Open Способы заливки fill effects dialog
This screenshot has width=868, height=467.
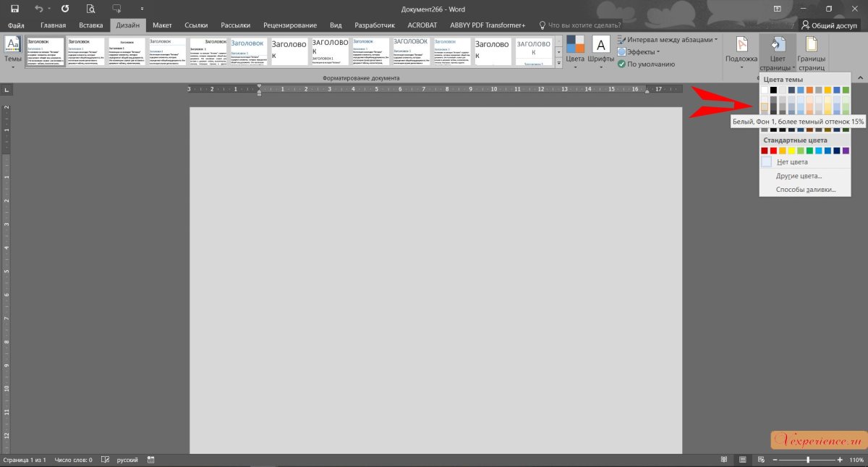804,190
